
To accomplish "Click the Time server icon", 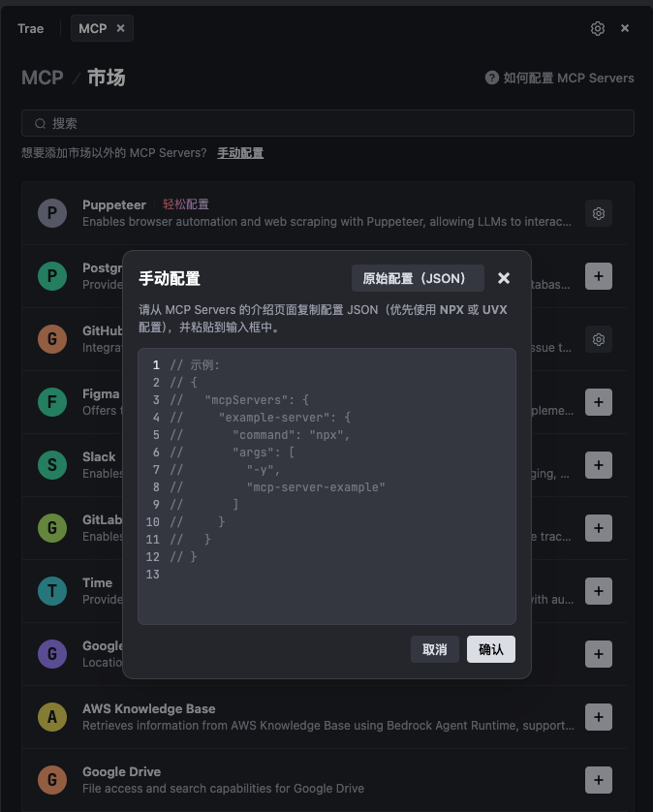I will coord(51,591).
